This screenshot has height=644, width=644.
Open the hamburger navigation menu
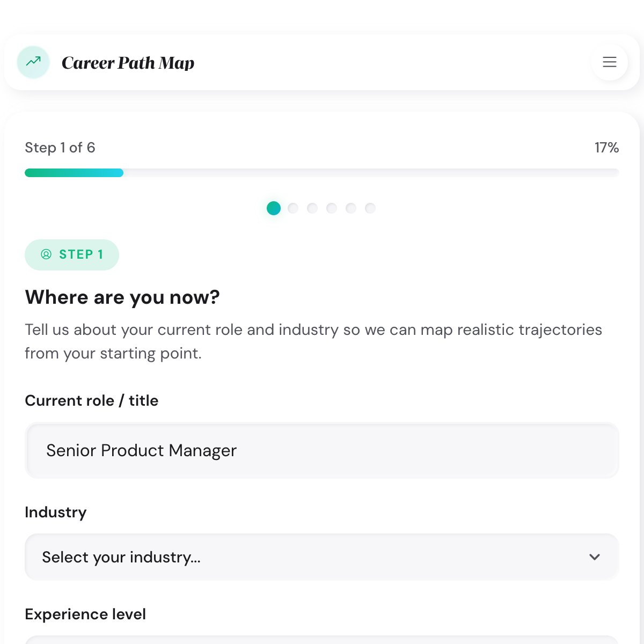coord(610,62)
